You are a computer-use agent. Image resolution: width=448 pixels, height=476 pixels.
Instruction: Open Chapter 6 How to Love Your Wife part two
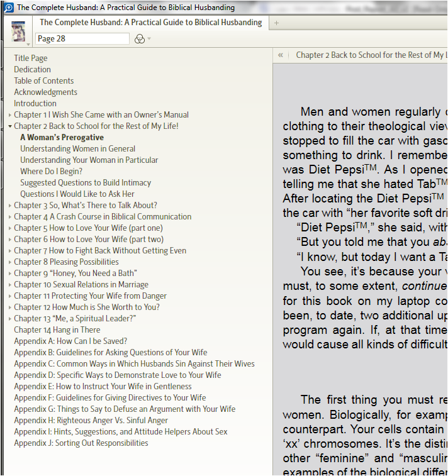click(x=89, y=240)
